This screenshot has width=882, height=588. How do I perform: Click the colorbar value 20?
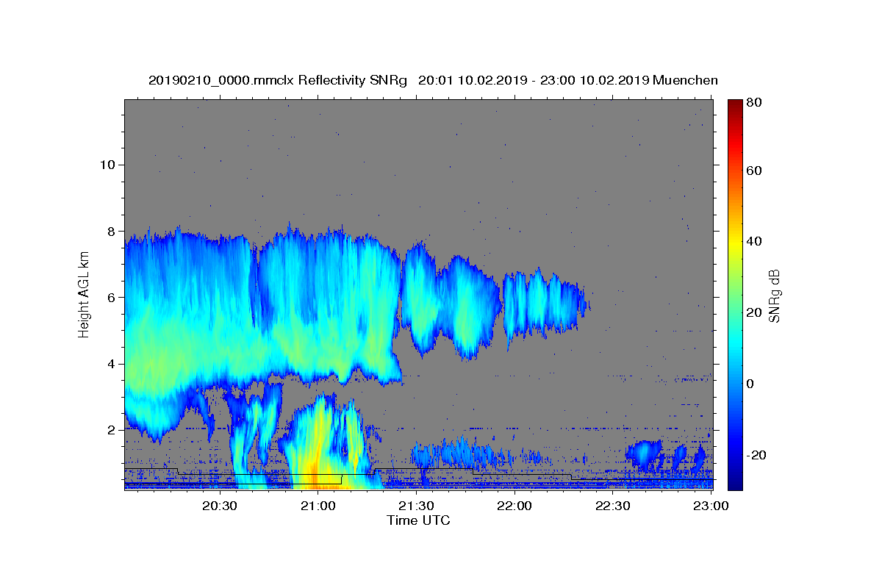tap(755, 312)
